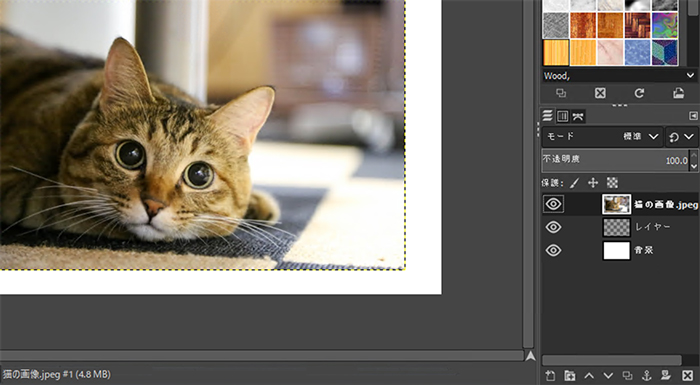Pick the selected orange wood pattern

556,53
